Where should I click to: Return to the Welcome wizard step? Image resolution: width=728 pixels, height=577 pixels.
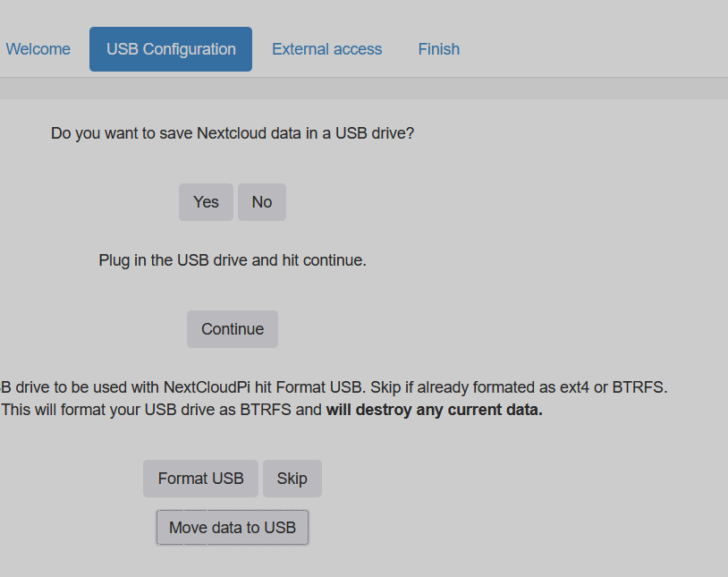(x=38, y=49)
